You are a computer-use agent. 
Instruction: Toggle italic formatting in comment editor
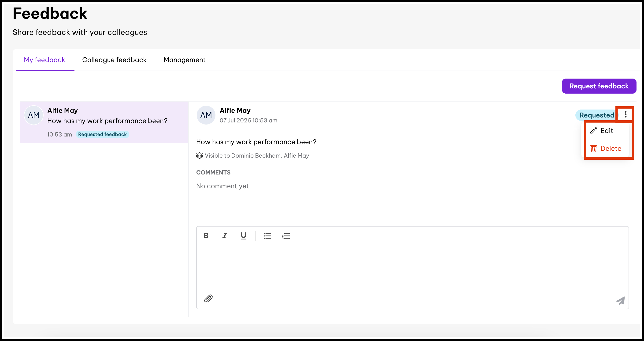pyautogui.click(x=225, y=236)
